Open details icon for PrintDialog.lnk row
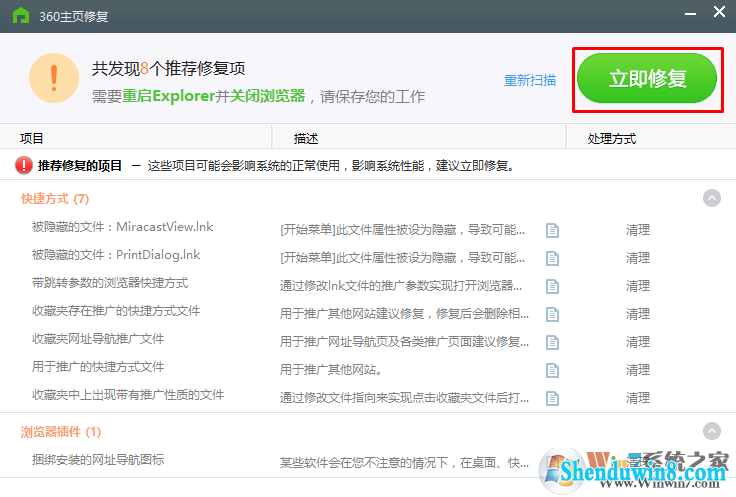The height and width of the screenshot is (497, 736). 552,258
